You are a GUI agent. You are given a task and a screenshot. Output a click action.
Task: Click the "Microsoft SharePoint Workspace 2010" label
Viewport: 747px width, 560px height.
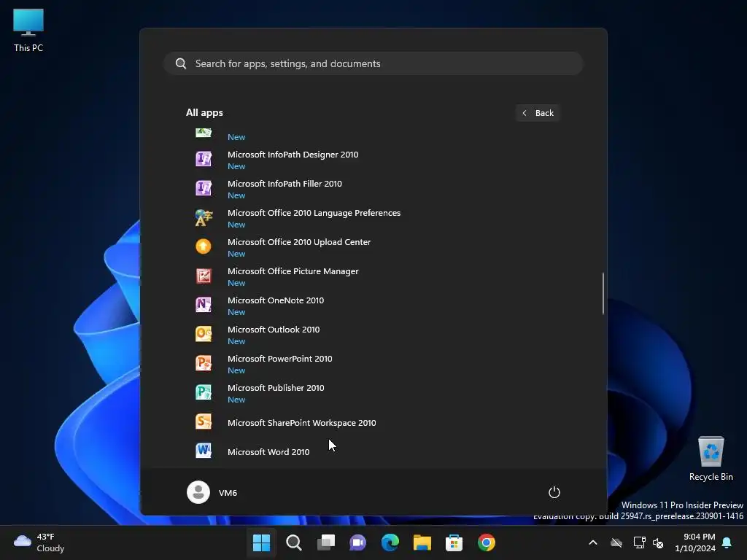click(301, 423)
